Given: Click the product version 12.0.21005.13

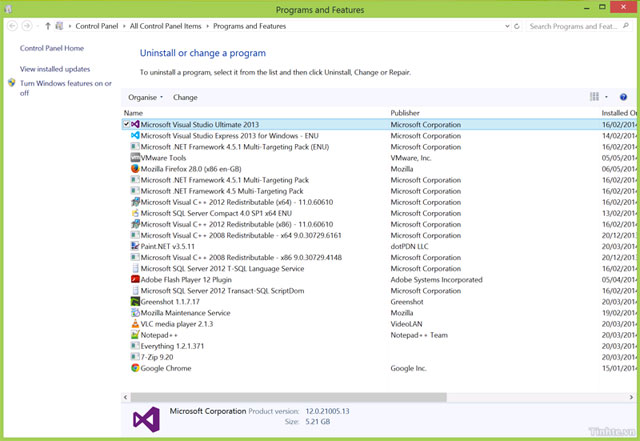Looking at the screenshot, I should [x=327, y=411].
